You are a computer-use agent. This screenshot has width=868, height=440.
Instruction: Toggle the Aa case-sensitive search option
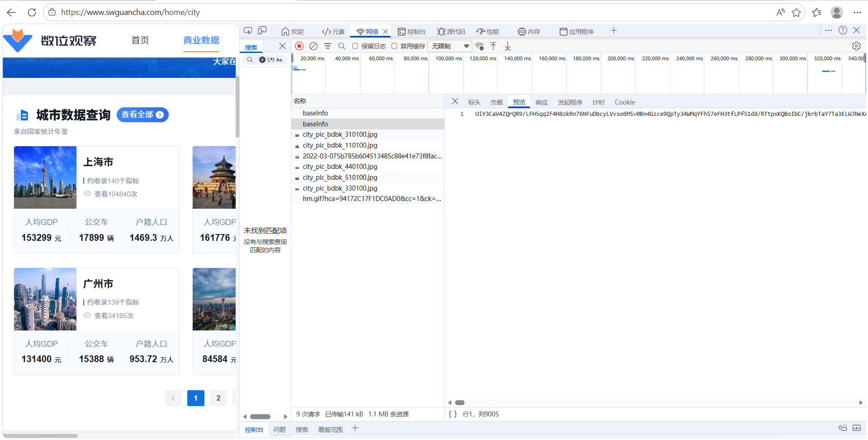coord(279,60)
